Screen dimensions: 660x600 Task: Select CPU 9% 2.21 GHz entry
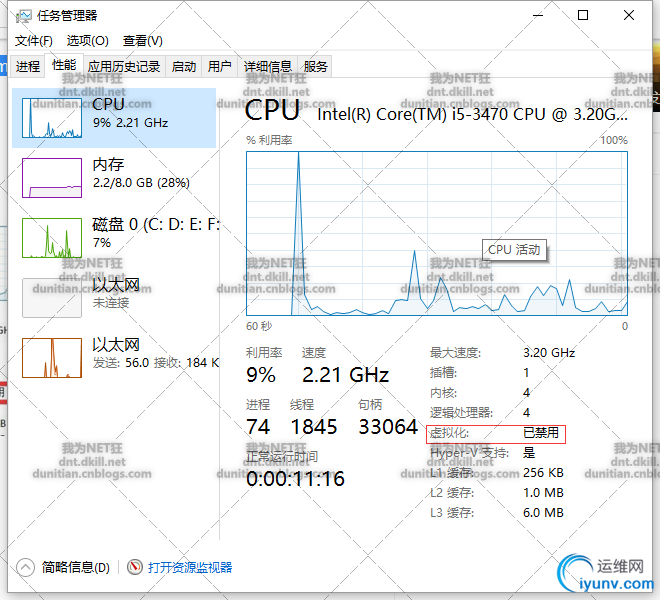coord(114,118)
